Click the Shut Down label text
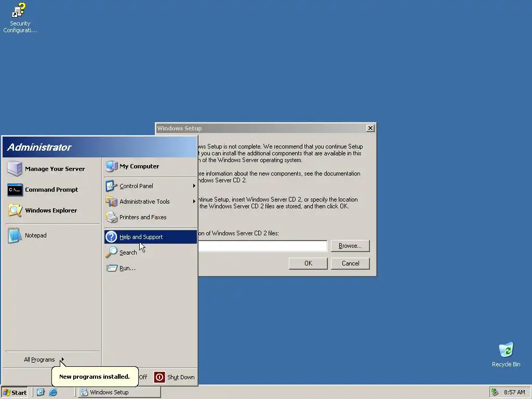This screenshot has width=532, height=399. coord(181,377)
